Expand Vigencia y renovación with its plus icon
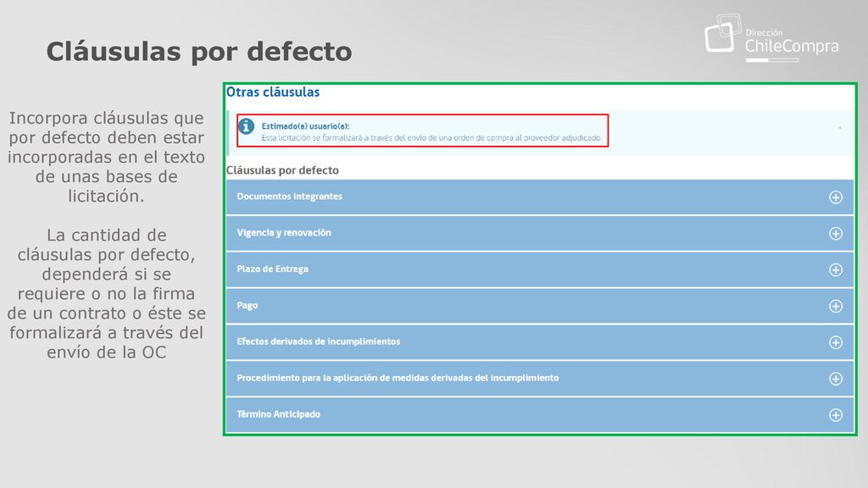The height and width of the screenshot is (488, 868). click(835, 234)
